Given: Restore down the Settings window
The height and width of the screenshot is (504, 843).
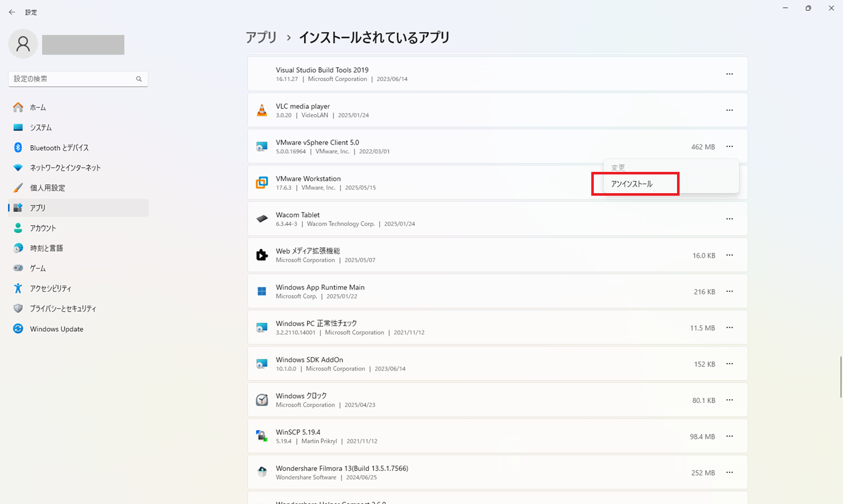Looking at the screenshot, I should click(808, 8).
